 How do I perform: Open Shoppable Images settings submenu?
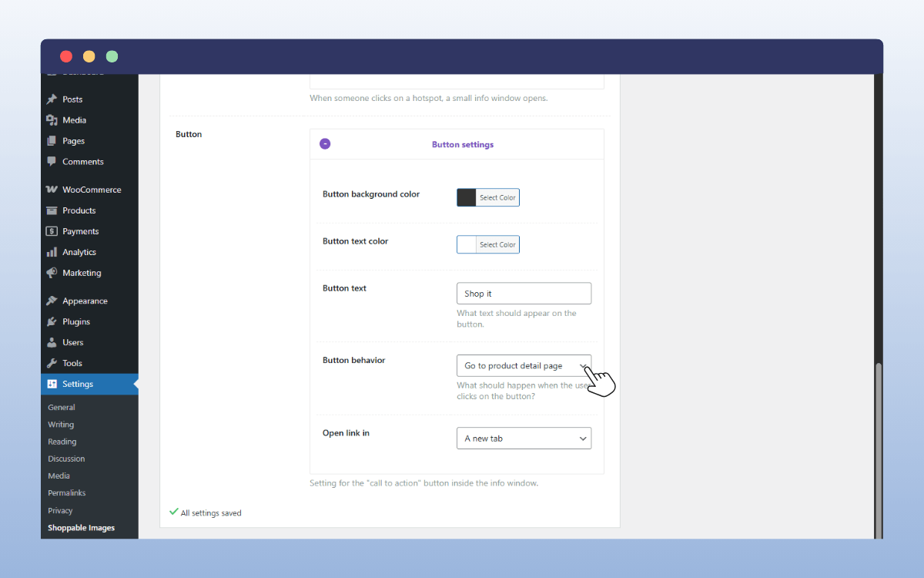coord(81,528)
